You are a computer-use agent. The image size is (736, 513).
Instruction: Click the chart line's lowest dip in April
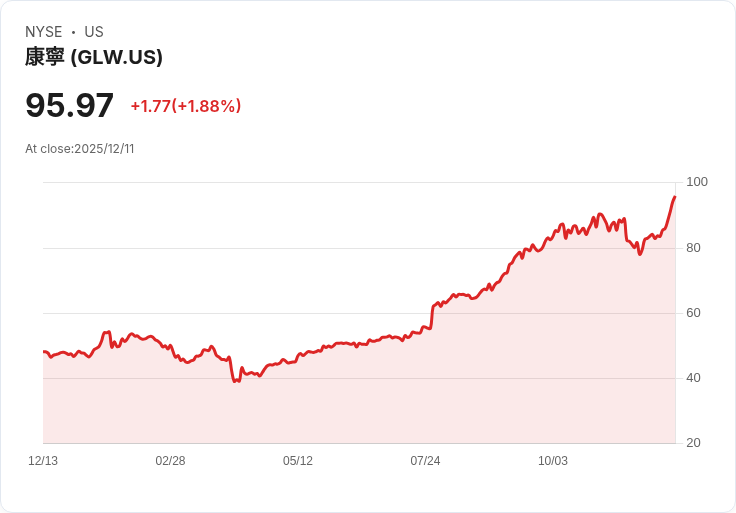235,381
